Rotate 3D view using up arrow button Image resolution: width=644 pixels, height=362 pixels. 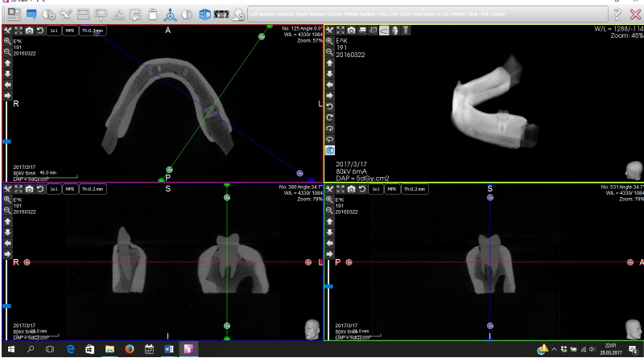pyautogui.click(x=328, y=62)
